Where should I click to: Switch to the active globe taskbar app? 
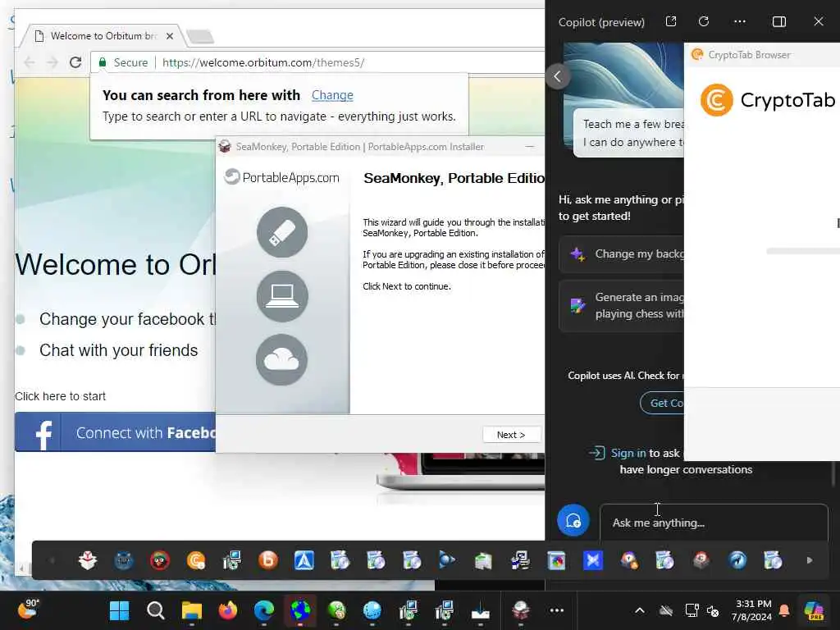pyautogui.click(x=300, y=610)
